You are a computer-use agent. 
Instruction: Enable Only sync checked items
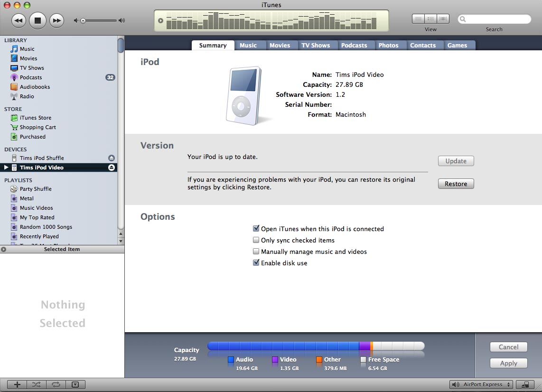click(x=256, y=240)
